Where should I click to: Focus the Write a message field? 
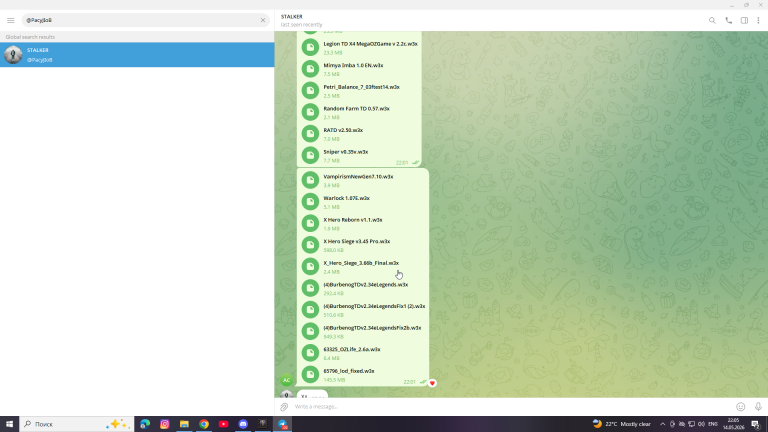512,407
